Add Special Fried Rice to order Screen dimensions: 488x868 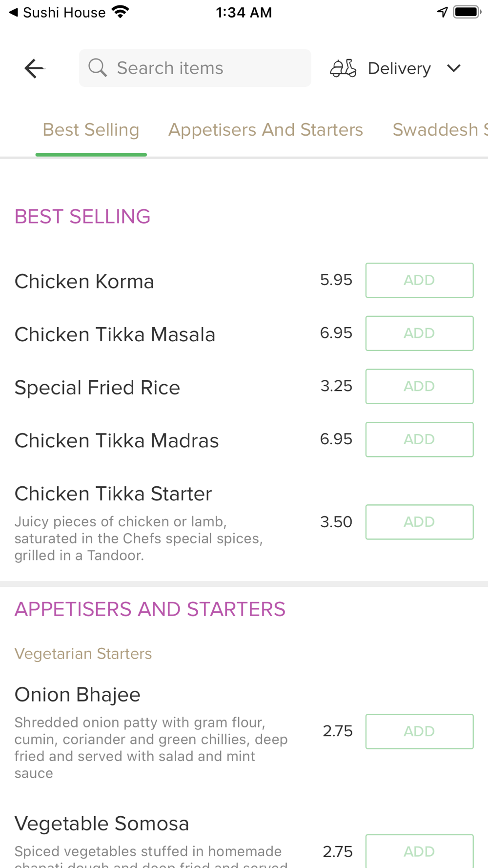click(419, 386)
